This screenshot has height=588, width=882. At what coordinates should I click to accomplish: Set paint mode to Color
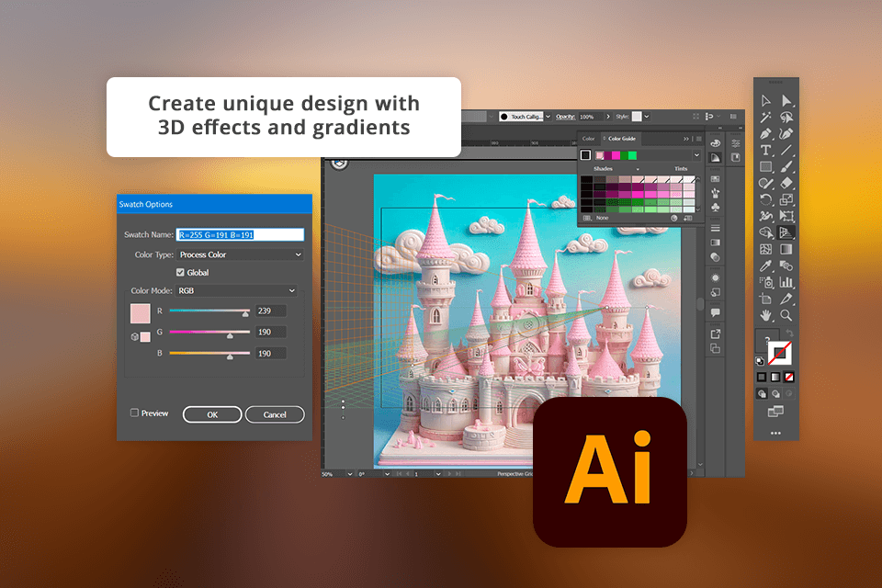pyautogui.click(x=761, y=377)
